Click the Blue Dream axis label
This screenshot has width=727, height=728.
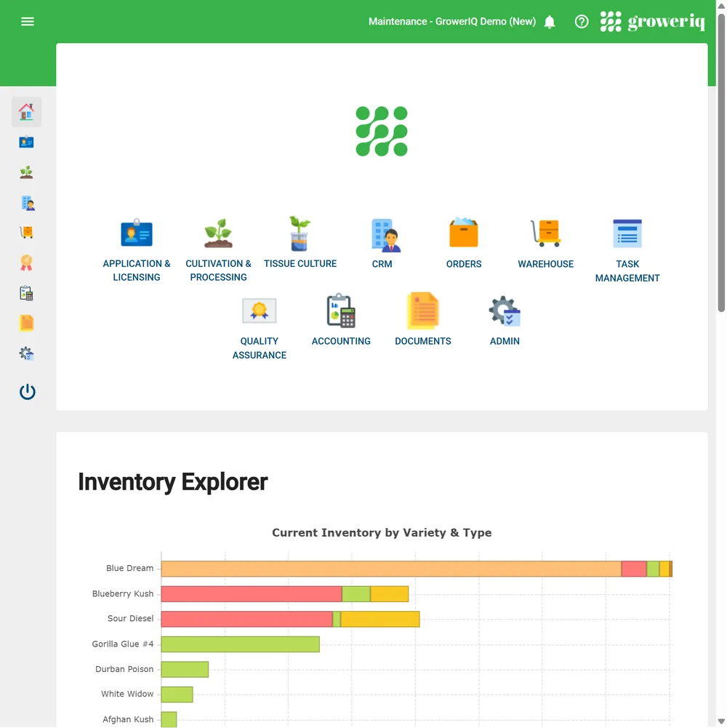coord(129,568)
